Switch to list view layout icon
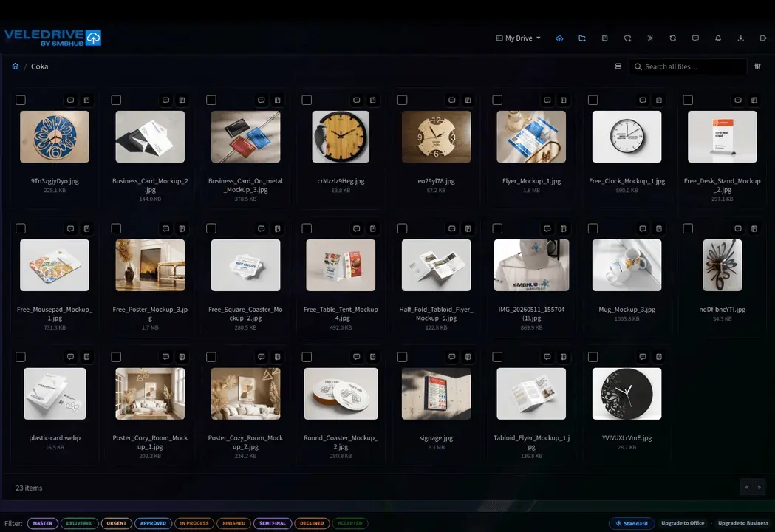The image size is (775, 532). pos(618,66)
